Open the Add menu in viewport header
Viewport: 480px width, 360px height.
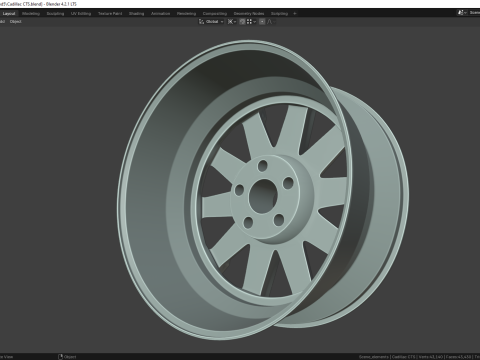click(x=2, y=22)
